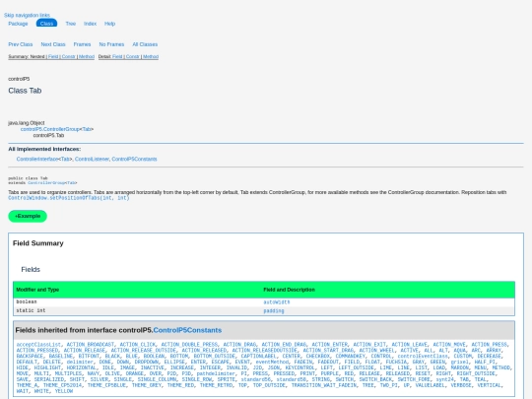The image size is (532, 399).
Task: Open the ACTION_DOUBLE_PRESS constant link
Action: (189, 345)
